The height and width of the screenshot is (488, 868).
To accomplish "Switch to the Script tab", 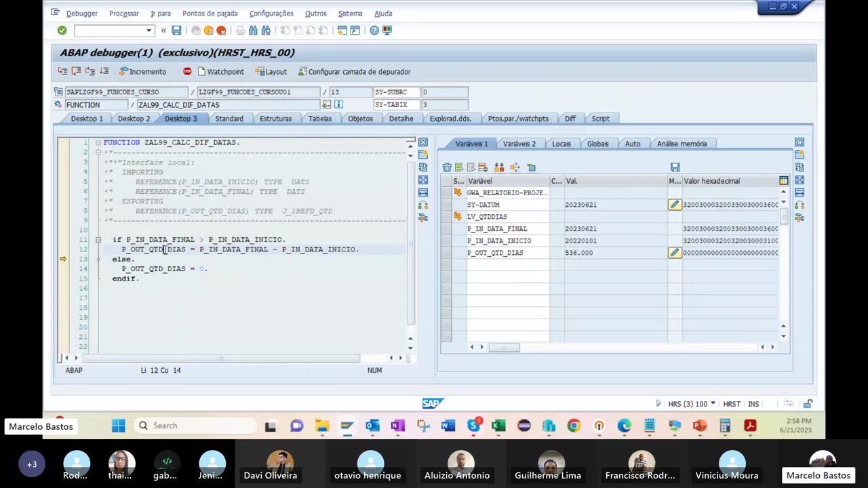I will [600, 119].
